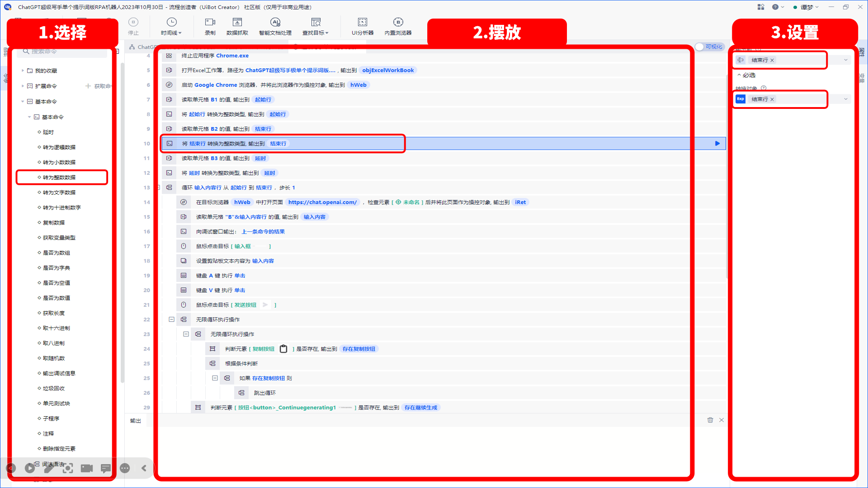
Task: Collapse the 如果 存在复制按钮 则 block
Action: pyautogui.click(x=215, y=378)
